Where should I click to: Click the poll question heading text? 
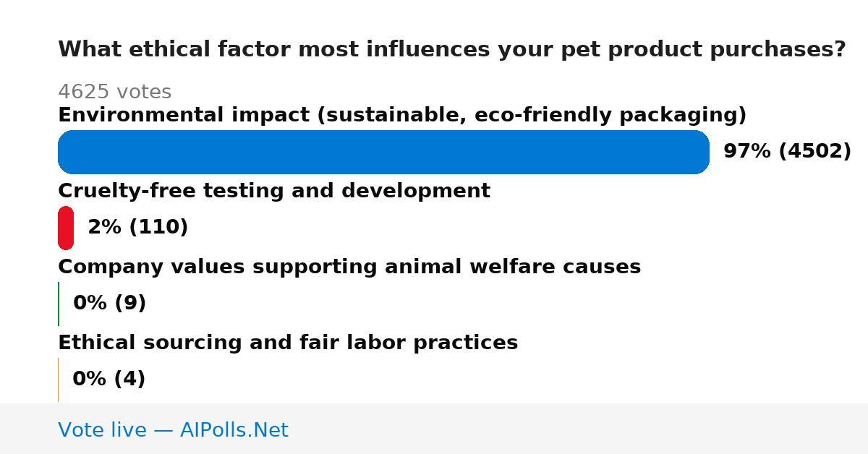[x=452, y=49]
